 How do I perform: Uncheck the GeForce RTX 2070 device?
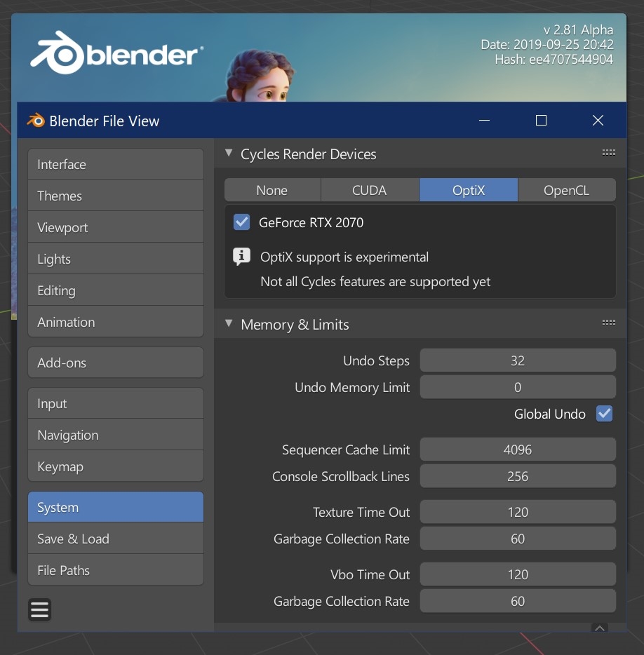click(241, 222)
